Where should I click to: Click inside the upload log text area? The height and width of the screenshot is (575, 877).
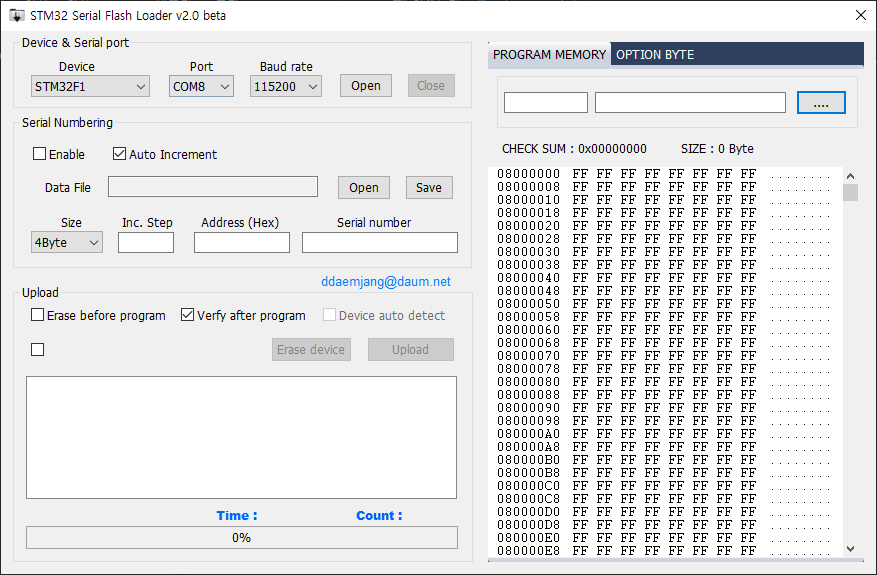point(241,437)
